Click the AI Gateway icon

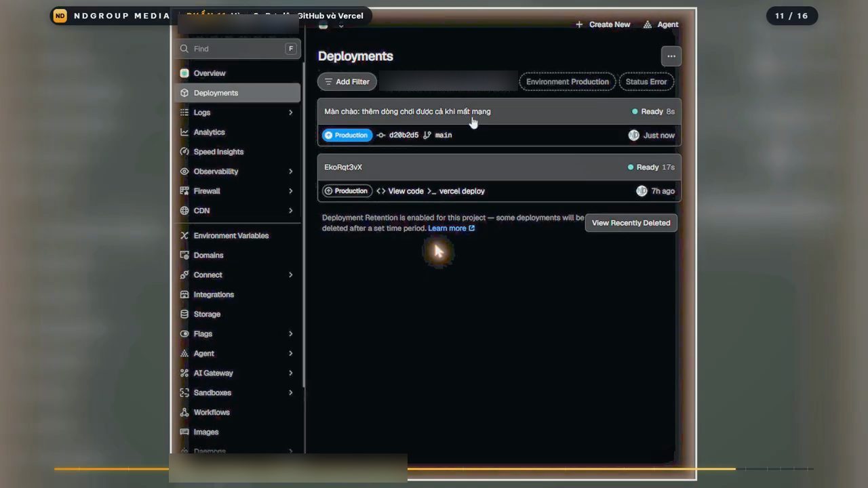[184, 373]
